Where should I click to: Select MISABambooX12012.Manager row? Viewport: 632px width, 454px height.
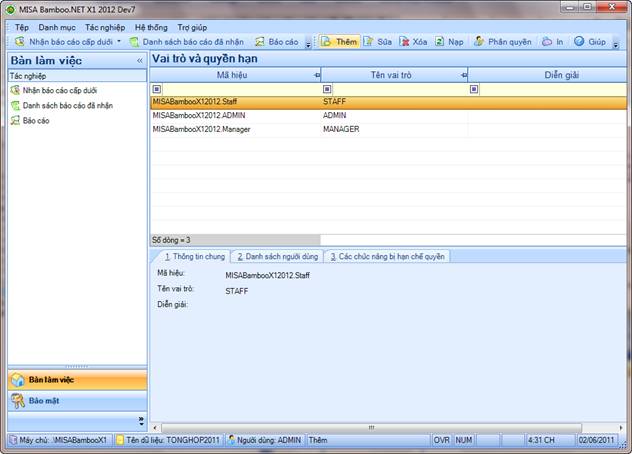(x=389, y=129)
